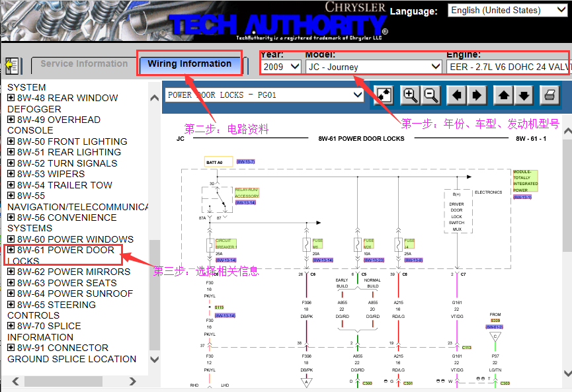Pan diagram up with up arrow button
Image resolution: width=572 pixels, height=392 pixels.
[x=504, y=96]
